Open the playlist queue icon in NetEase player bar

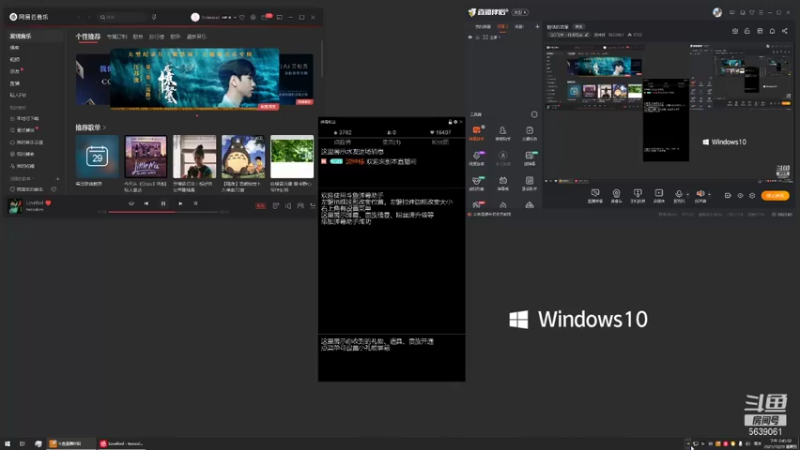[x=313, y=206]
